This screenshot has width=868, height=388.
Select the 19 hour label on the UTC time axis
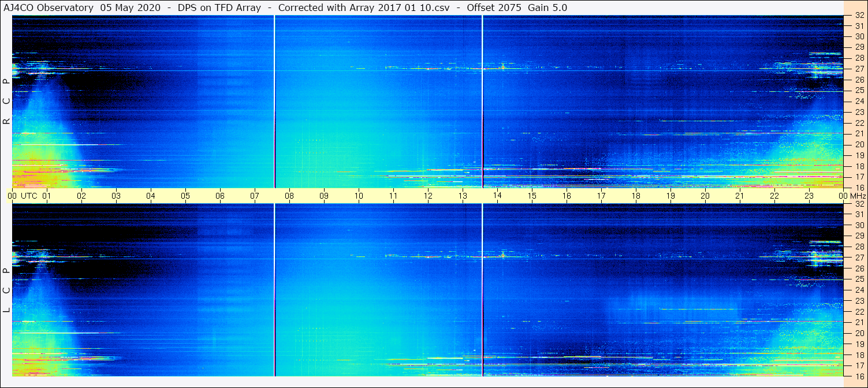click(x=670, y=196)
